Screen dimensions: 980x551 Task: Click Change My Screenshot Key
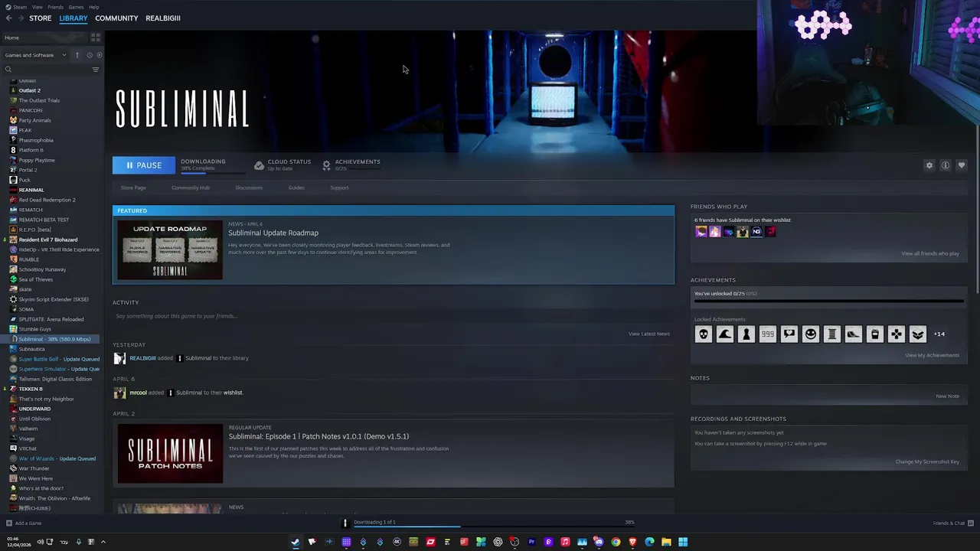(927, 461)
